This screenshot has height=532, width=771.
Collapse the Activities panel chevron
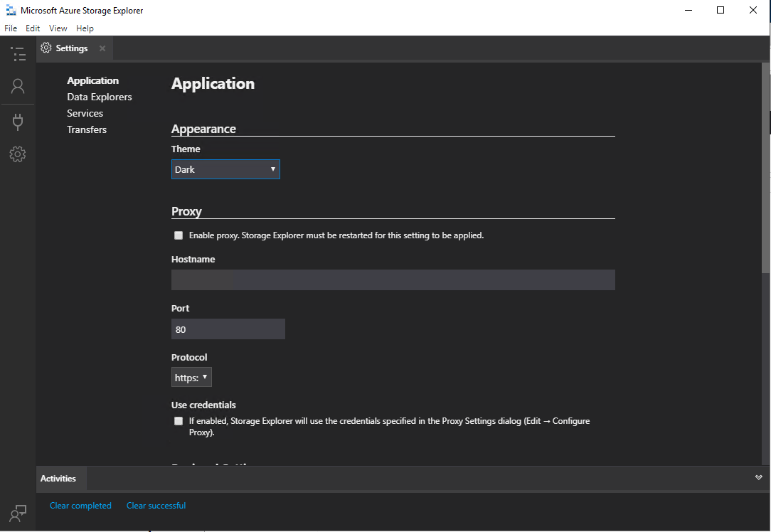[759, 477]
